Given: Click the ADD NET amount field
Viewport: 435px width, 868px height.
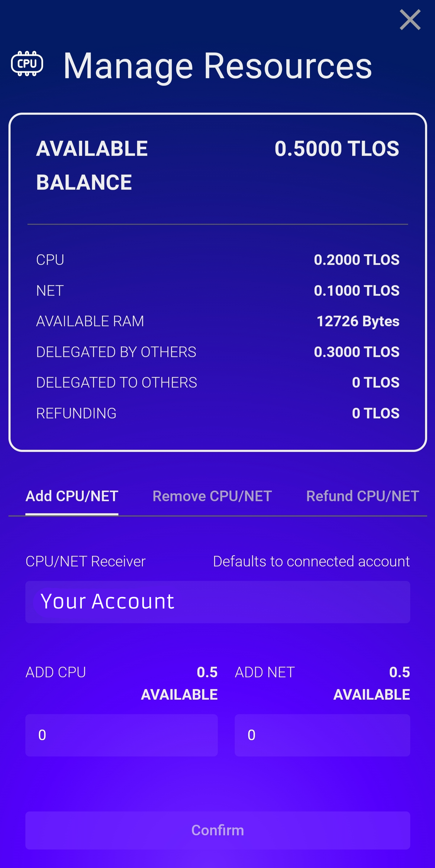Looking at the screenshot, I should tap(322, 735).
